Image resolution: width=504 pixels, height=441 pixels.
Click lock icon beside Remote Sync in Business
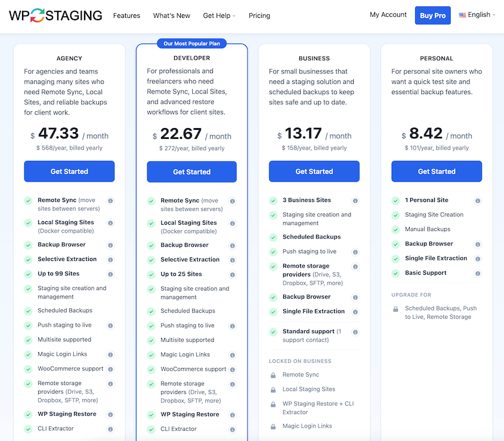273,375
